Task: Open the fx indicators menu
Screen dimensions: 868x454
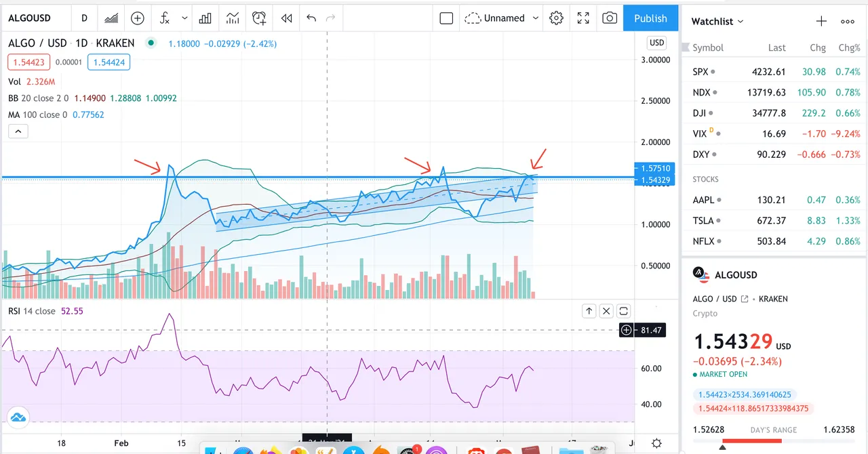Action: (164, 18)
